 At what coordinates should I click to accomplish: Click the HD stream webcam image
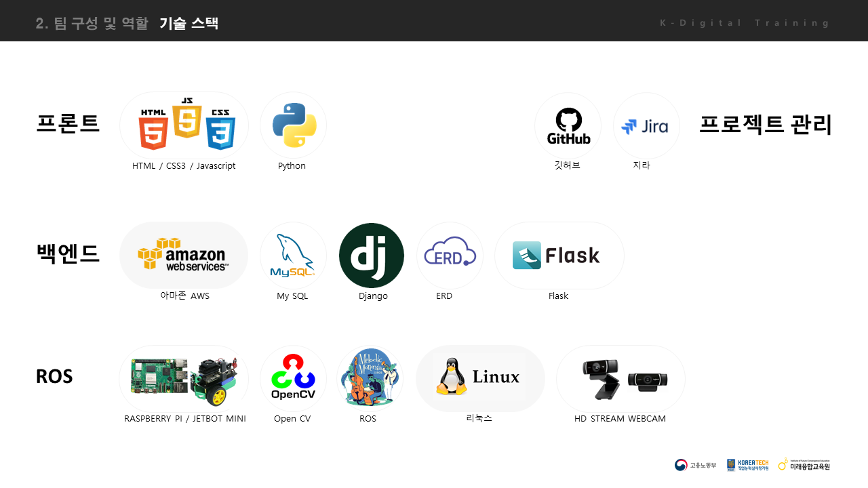point(625,379)
